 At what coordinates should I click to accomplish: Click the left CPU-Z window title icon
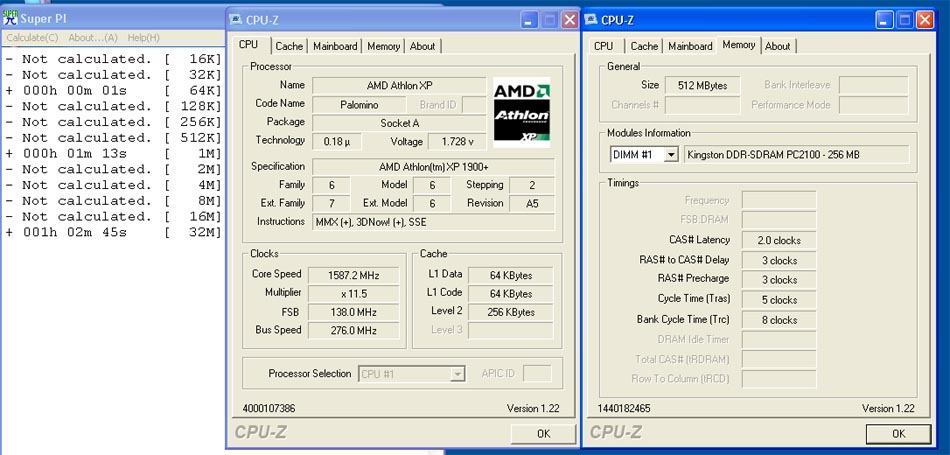click(236, 20)
